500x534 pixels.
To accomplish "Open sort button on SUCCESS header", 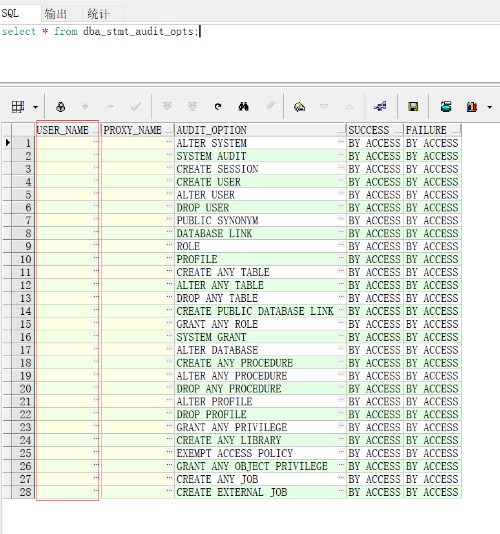I will pyautogui.click(x=399, y=130).
